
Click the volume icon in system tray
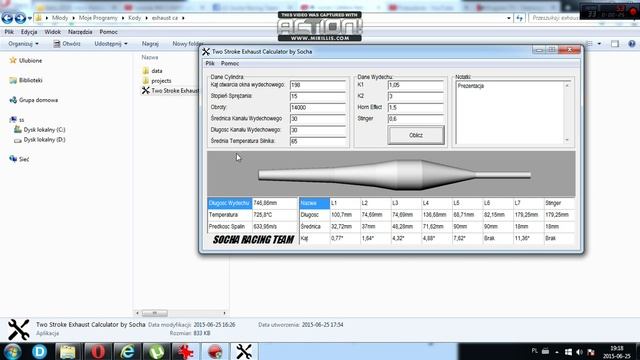pyautogui.click(x=580, y=352)
